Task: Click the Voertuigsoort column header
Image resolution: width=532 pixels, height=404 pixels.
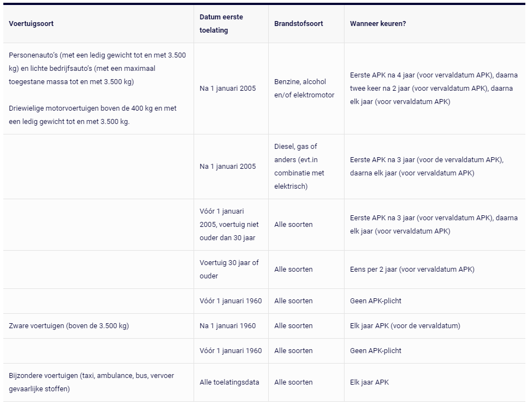Action: coord(31,24)
